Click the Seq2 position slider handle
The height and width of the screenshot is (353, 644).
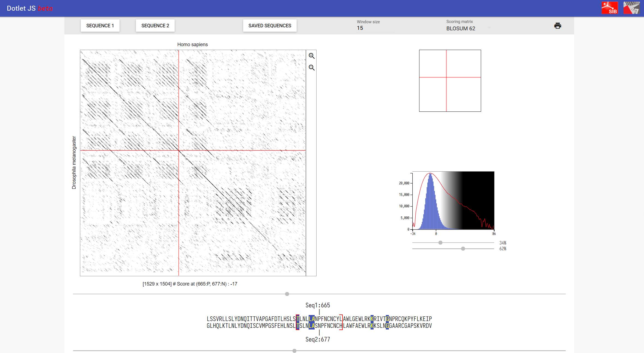(294, 351)
